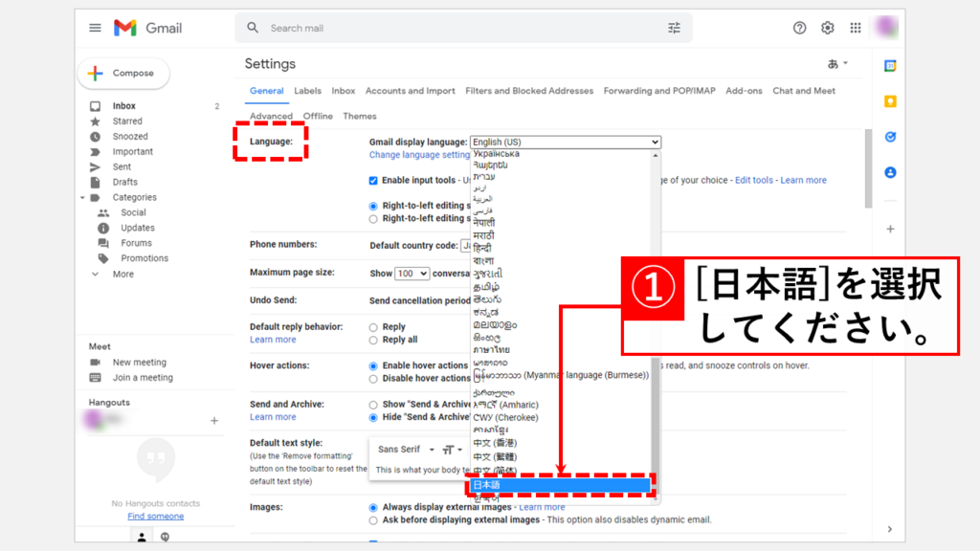Open the main menu hamburger icon

(95, 28)
